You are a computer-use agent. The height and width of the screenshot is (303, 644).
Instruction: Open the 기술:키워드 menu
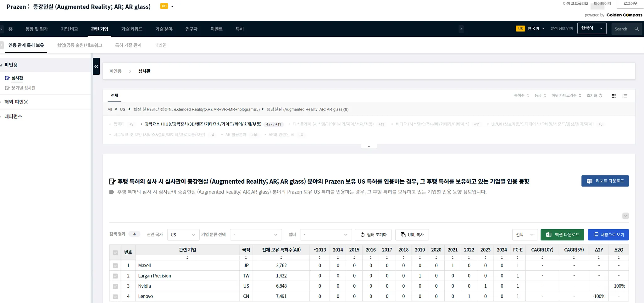tap(132, 29)
